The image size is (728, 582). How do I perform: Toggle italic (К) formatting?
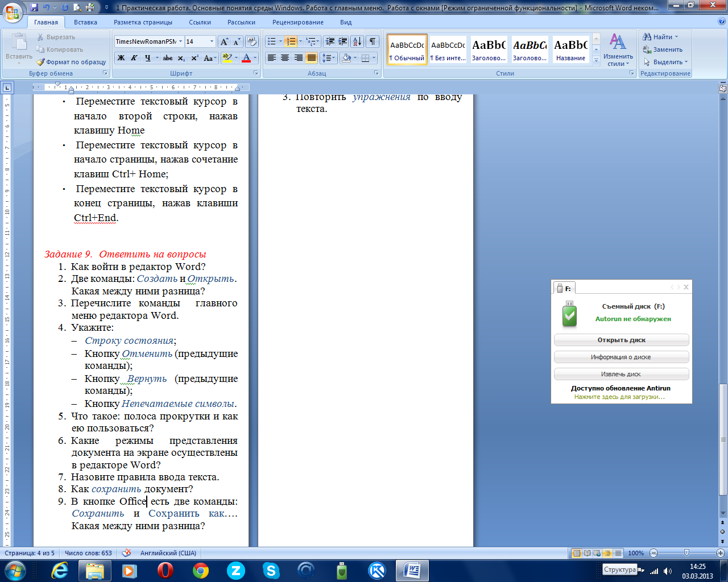pyautogui.click(x=134, y=58)
